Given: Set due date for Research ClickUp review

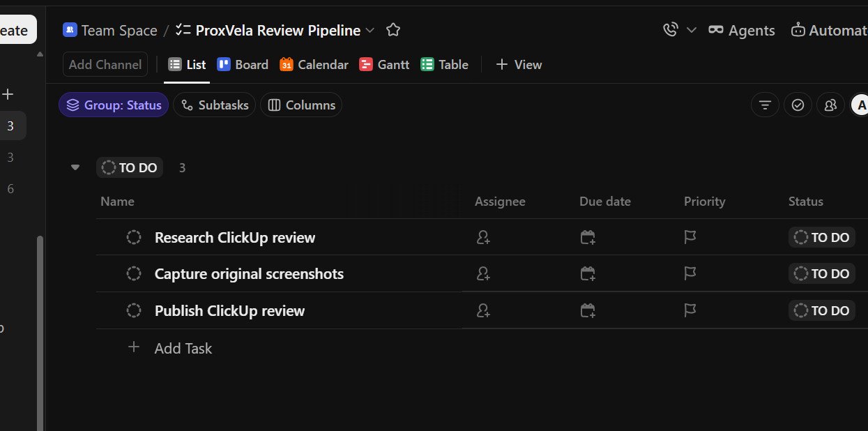Looking at the screenshot, I should coord(588,237).
